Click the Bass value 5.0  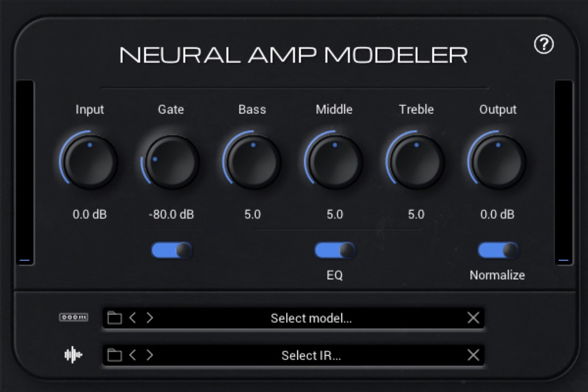(x=252, y=214)
